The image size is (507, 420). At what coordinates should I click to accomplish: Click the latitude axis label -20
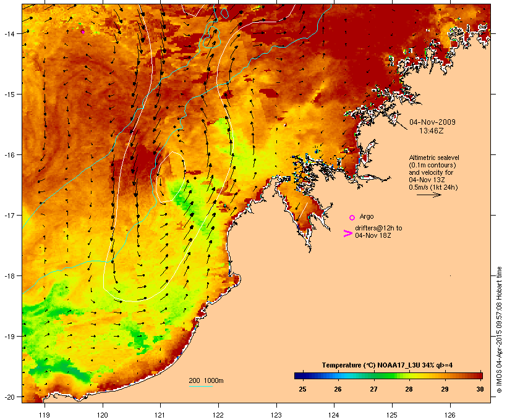(9, 397)
